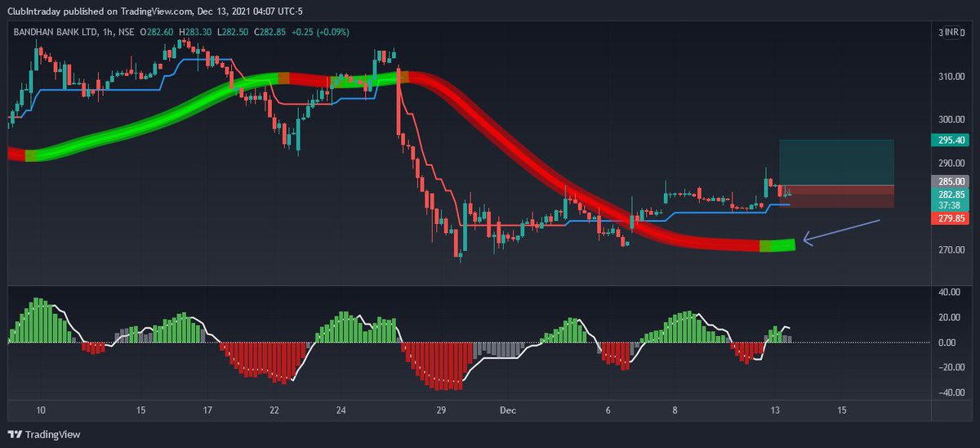Click the 290.00 price axis label
The height and width of the screenshot is (448, 980).
click(x=952, y=163)
